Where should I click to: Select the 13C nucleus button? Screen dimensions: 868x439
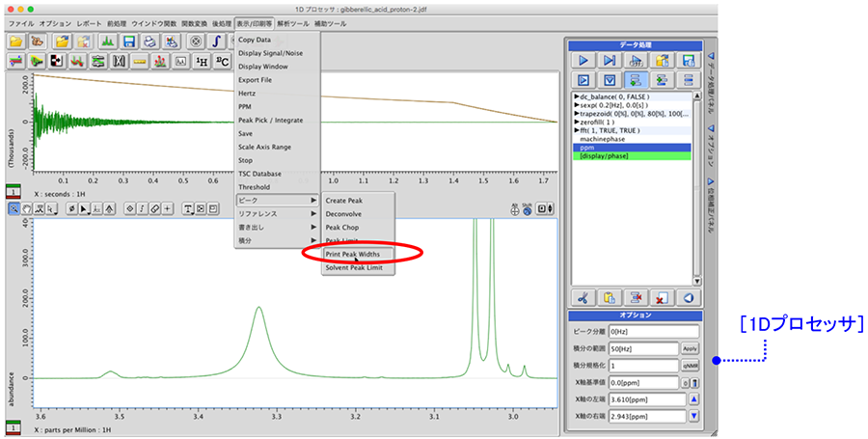point(223,62)
